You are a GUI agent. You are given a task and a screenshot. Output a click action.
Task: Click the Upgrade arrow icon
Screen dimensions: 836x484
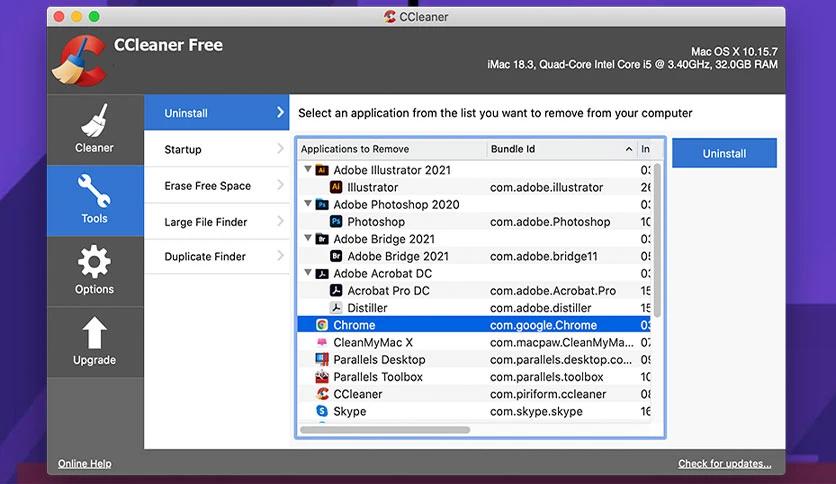(x=94, y=333)
